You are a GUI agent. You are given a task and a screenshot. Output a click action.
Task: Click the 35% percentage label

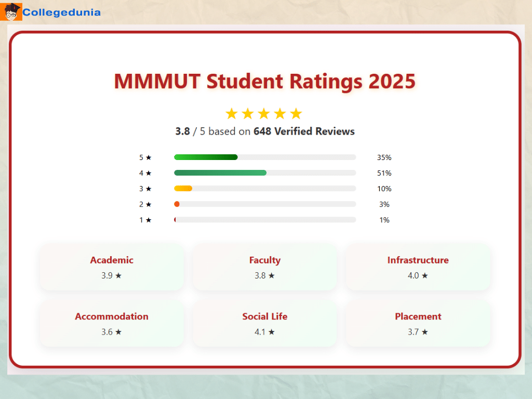coord(384,157)
